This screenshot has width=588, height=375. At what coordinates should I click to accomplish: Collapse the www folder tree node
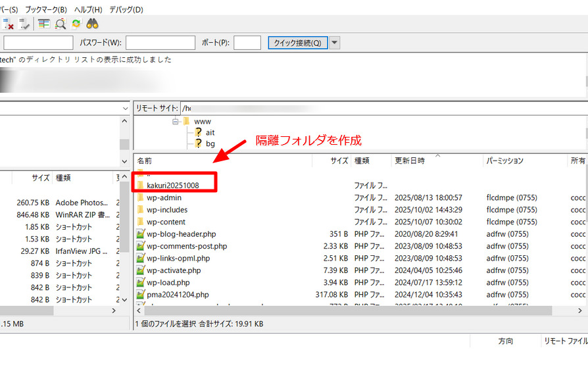click(x=176, y=122)
